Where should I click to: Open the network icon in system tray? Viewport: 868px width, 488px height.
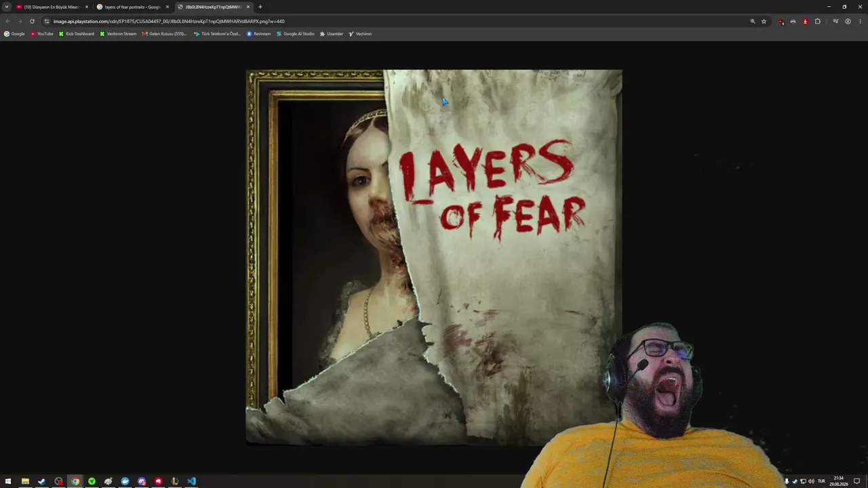(x=803, y=481)
